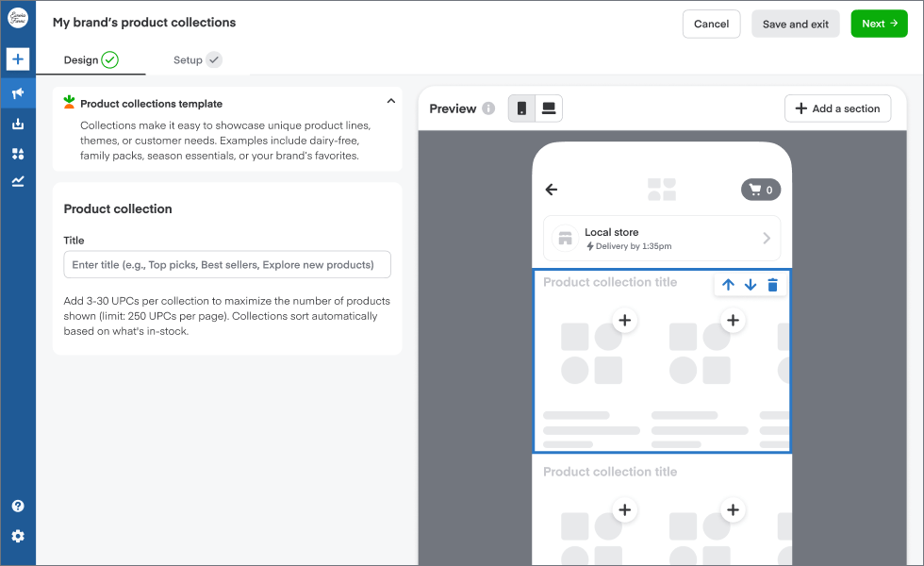Image resolution: width=924 pixels, height=566 pixels.
Task: Open the apps grid icon in the sidebar
Action: tap(17, 153)
